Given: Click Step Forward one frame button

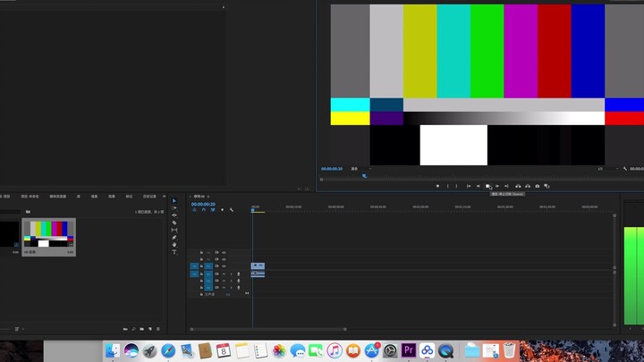Looking at the screenshot, I should pyautogui.click(x=497, y=186).
